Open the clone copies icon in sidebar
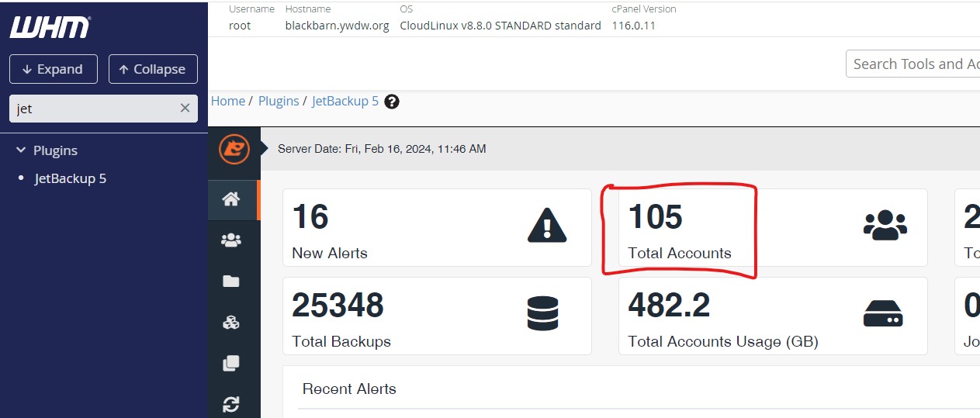980x418 pixels. click(x=230, y=363)
